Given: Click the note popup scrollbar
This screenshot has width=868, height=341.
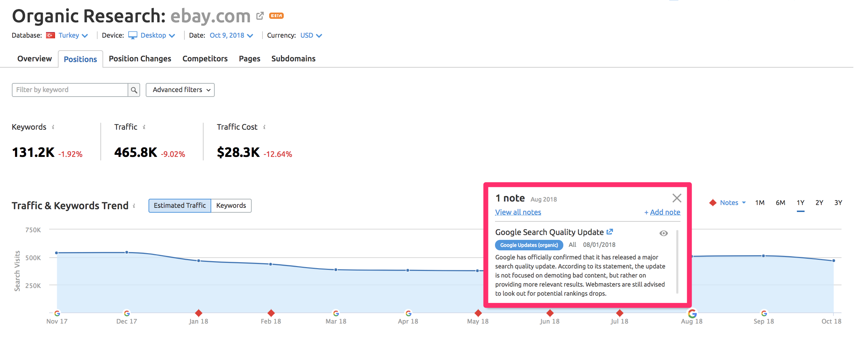Looking at the screenshot, I should [x=677, y=262].
